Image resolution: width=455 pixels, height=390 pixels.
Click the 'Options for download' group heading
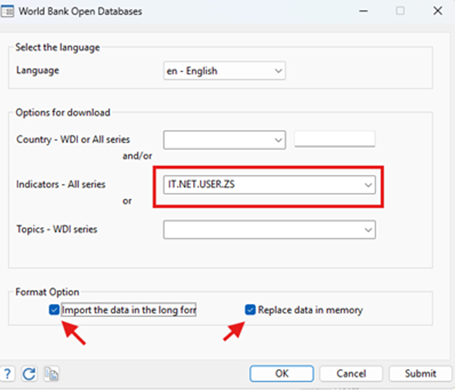pyautogui.click(x=63, y=113)
